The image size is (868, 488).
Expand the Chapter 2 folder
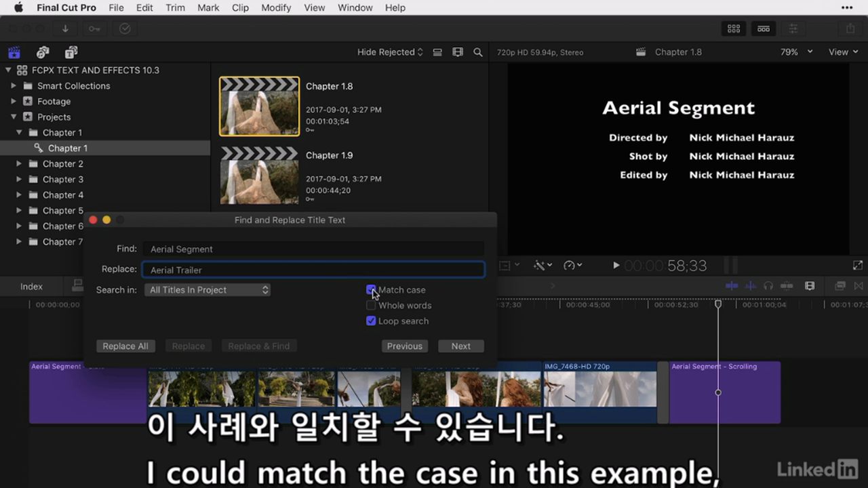[19, 163]
